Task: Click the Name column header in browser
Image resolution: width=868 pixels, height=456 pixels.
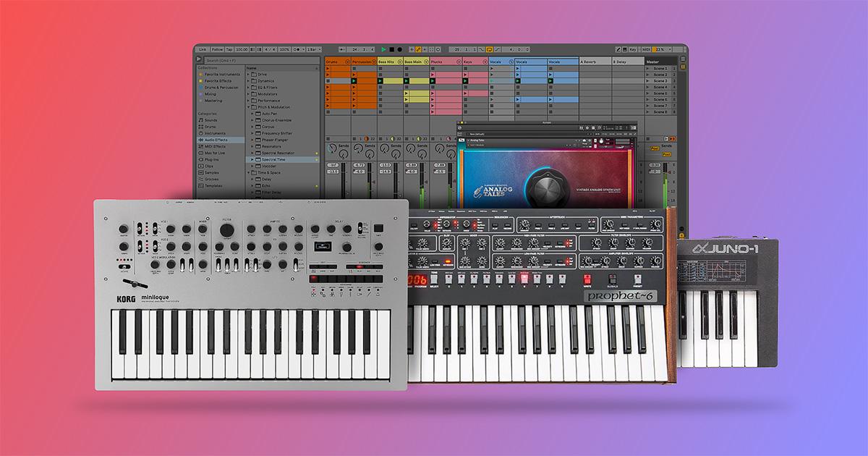Action: click(282, 68)
